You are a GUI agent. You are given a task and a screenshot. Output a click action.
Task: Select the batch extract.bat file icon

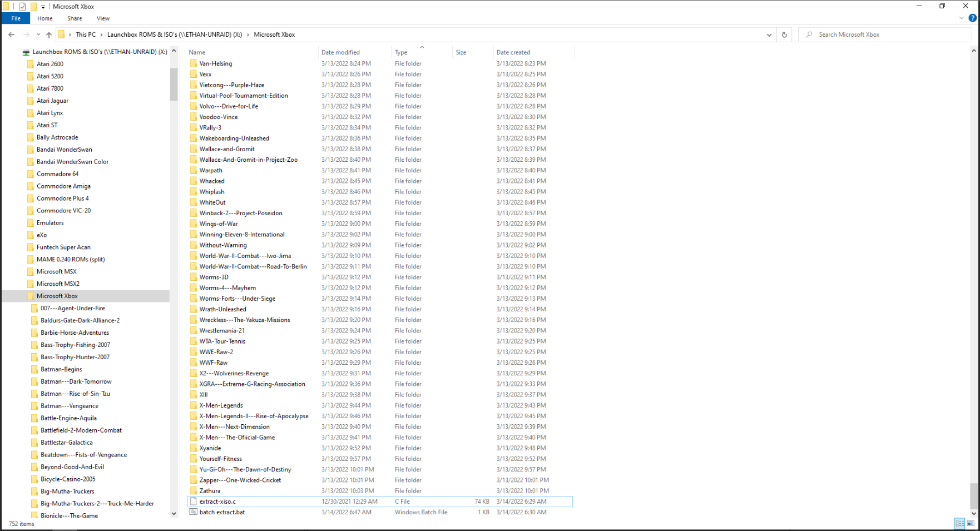[x=194, y=512]
